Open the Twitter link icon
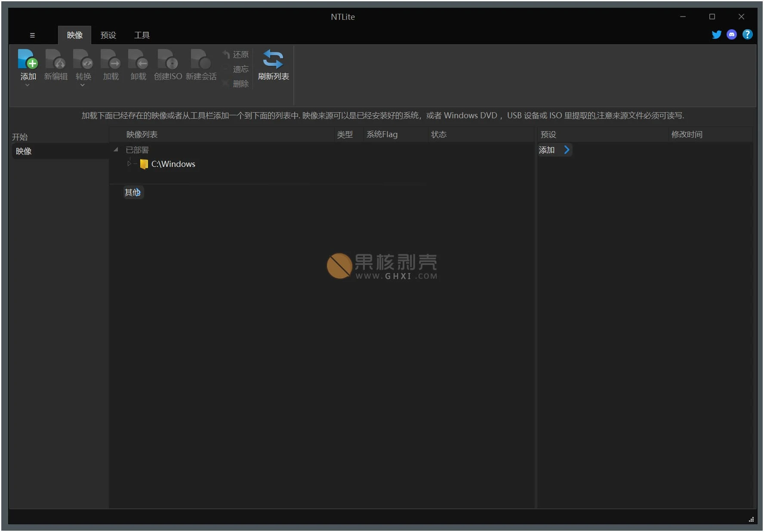The width and height of the screenshot is (764, 532). tap(716, 34)
